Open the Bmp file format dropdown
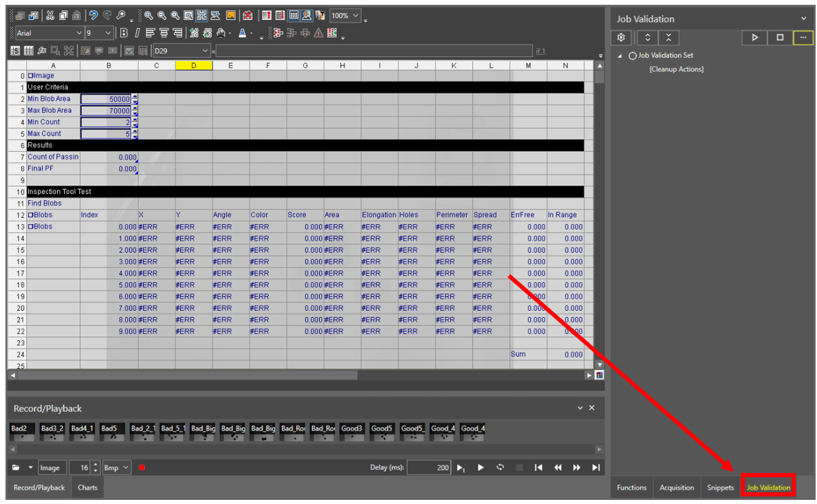 tap(124, 468)
